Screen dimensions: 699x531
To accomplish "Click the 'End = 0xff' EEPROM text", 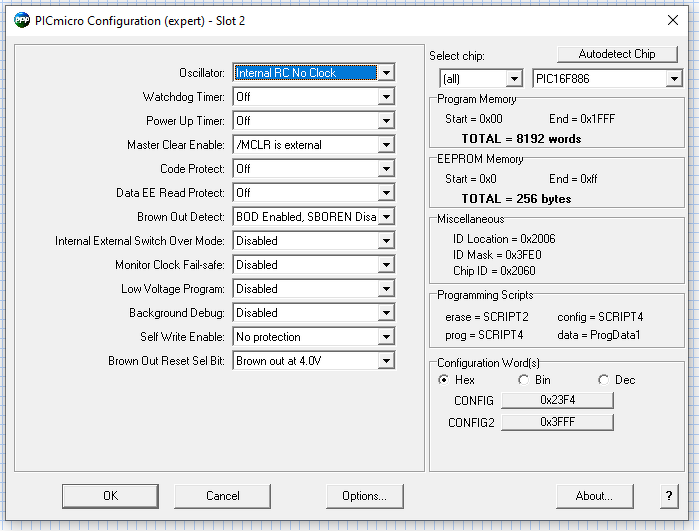I will tap(573, 179).
